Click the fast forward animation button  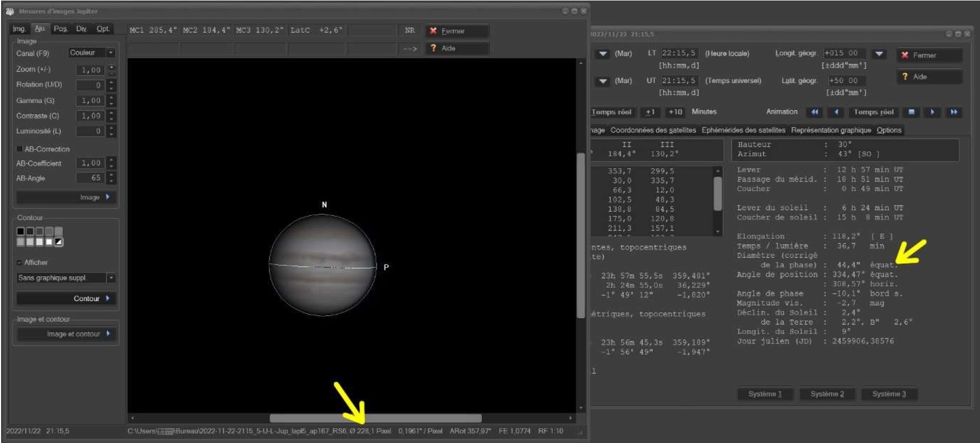[954, 112]
